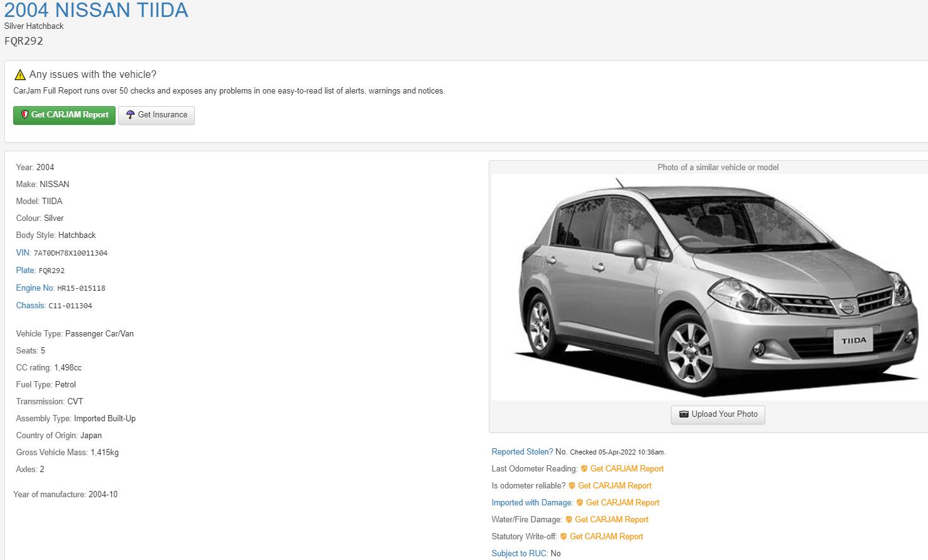This screenshot has width=928, height=560.
Task: Click the CarJam Full Report description text
Action: [229, 90]
